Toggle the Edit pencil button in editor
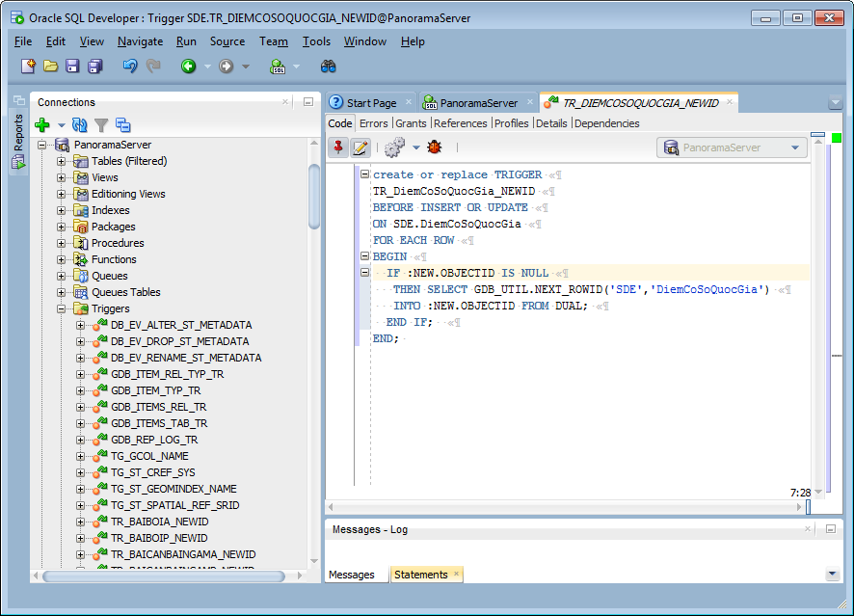 [360, 147]
